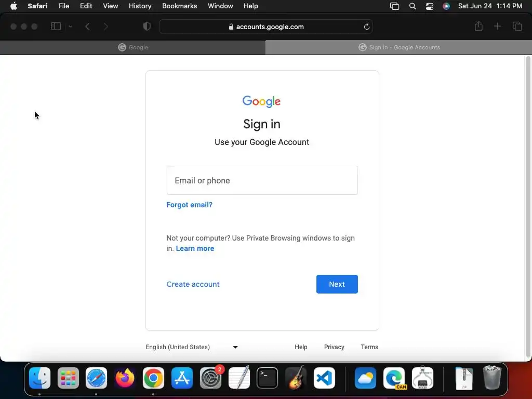Toggle the Safari sidebar

point(56,26)
